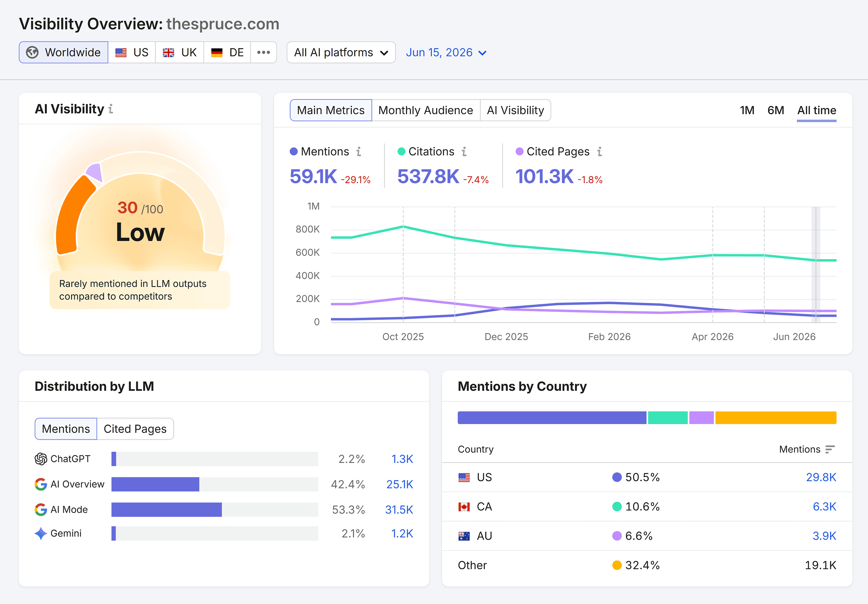This screenshot has height=604, width=868.
Task: Set chart range to 1M
Action: click(747, 110)
